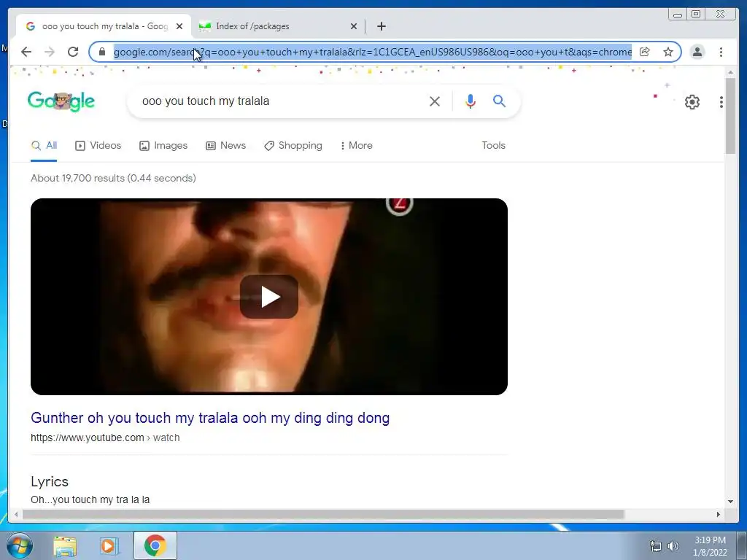Click the scroll down arrow
This screenshot has width=747, height=560.
point(730,501)
